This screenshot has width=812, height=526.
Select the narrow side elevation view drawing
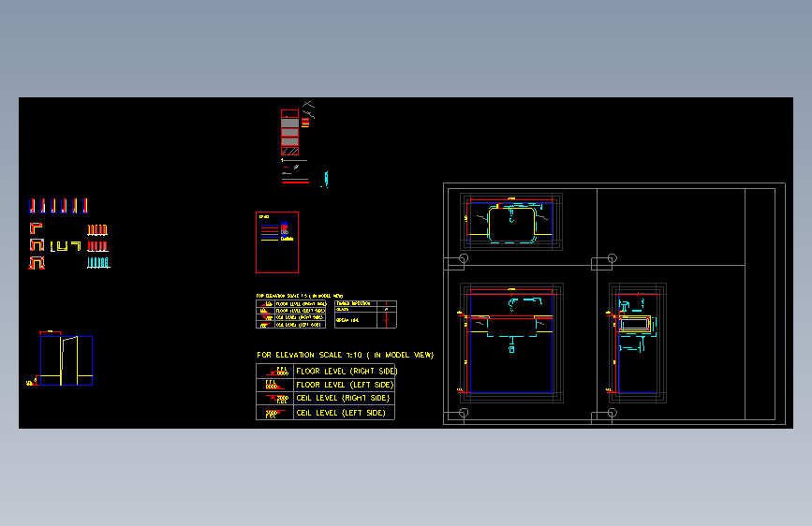[638, 343]
